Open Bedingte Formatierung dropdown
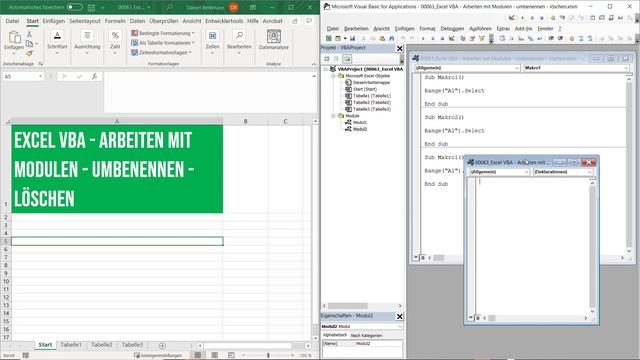The image size is (640, 360). click(163, 33)
